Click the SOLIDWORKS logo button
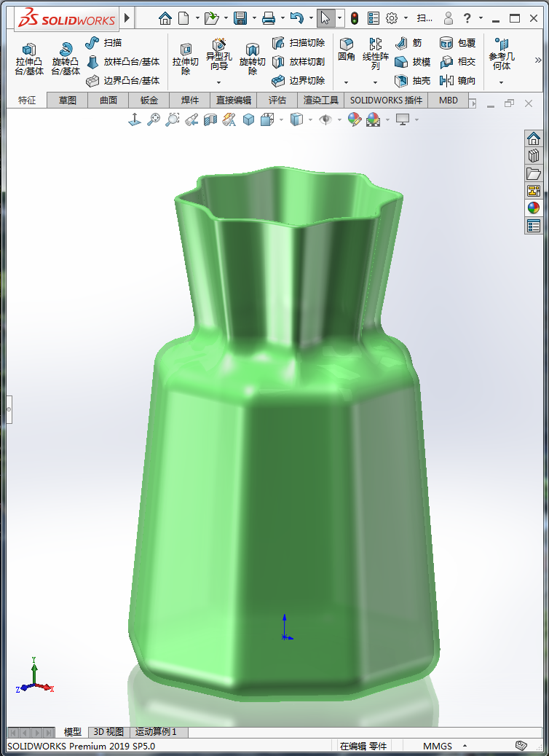 [x=66, y=19]
